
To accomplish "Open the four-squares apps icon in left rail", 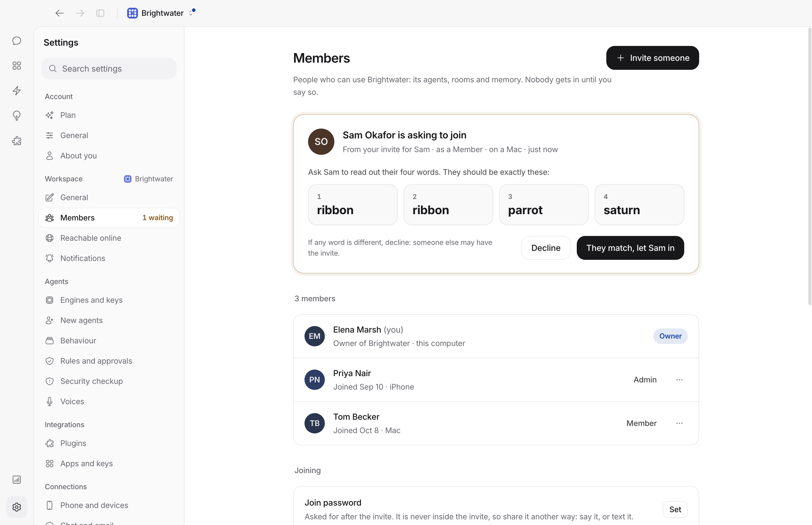I will [x=17, y=65].
